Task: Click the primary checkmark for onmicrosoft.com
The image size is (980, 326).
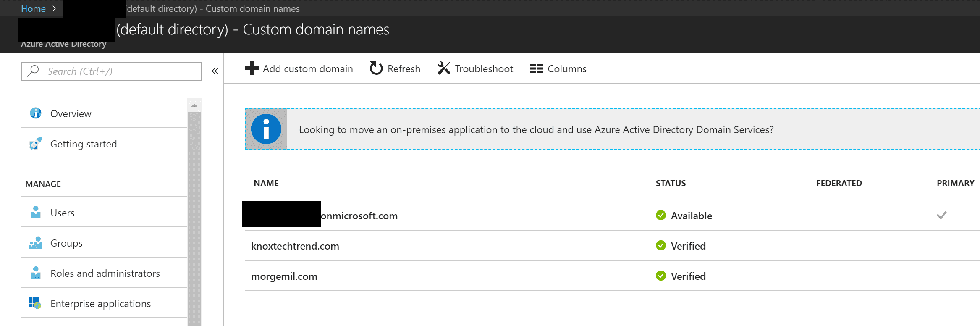Action: click(x=942, y=215)
